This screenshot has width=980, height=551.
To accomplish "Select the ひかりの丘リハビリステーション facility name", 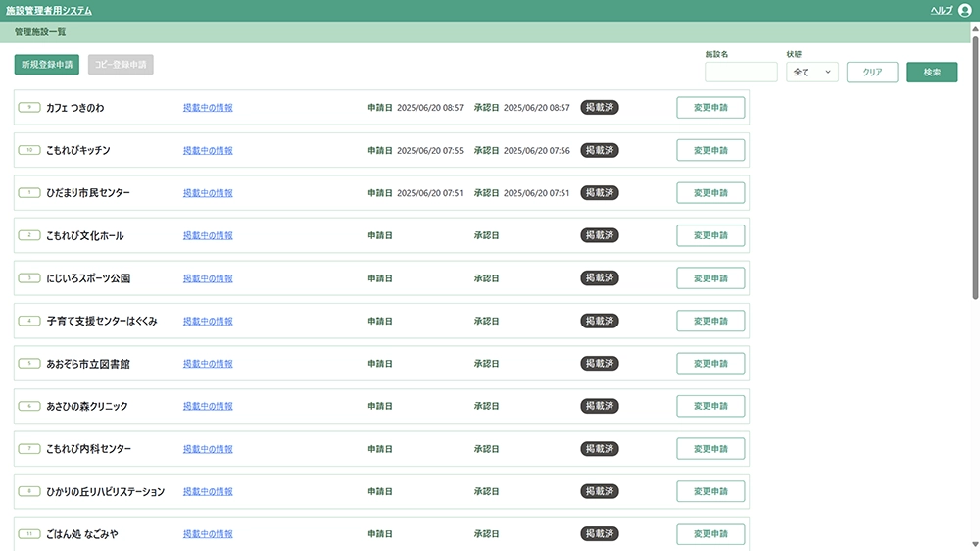I will [106, 491].
